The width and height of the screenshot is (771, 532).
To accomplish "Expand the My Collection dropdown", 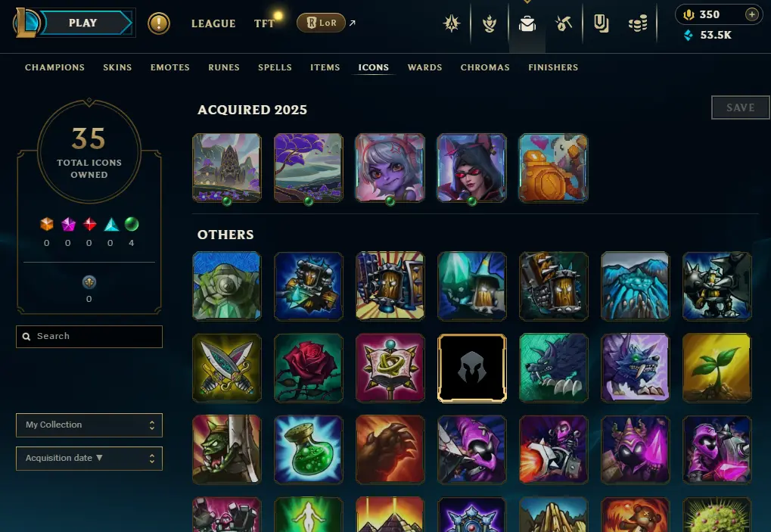I will coord(89,425).
